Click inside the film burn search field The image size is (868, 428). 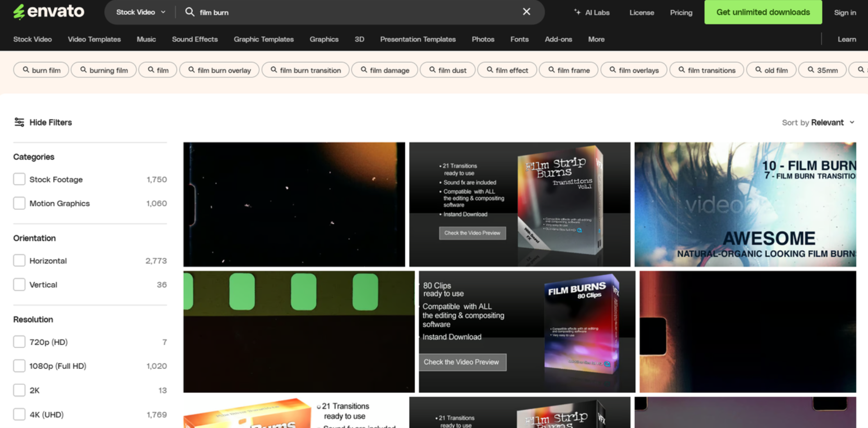[x=351, y=12]
